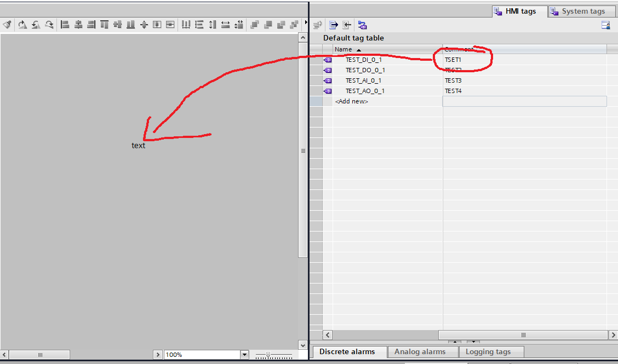Distribute objects vertically evenly icon
Image resolution: width=618 pixels, height=364 pixels.
[199, 25]
